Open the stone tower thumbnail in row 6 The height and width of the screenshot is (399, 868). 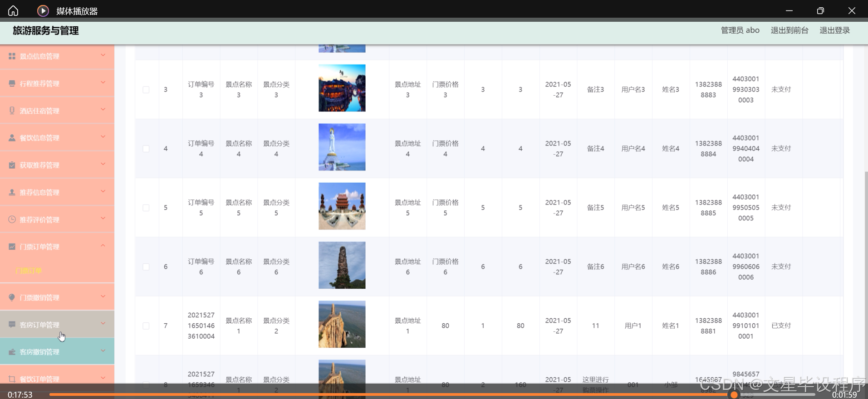coord(342,265)
